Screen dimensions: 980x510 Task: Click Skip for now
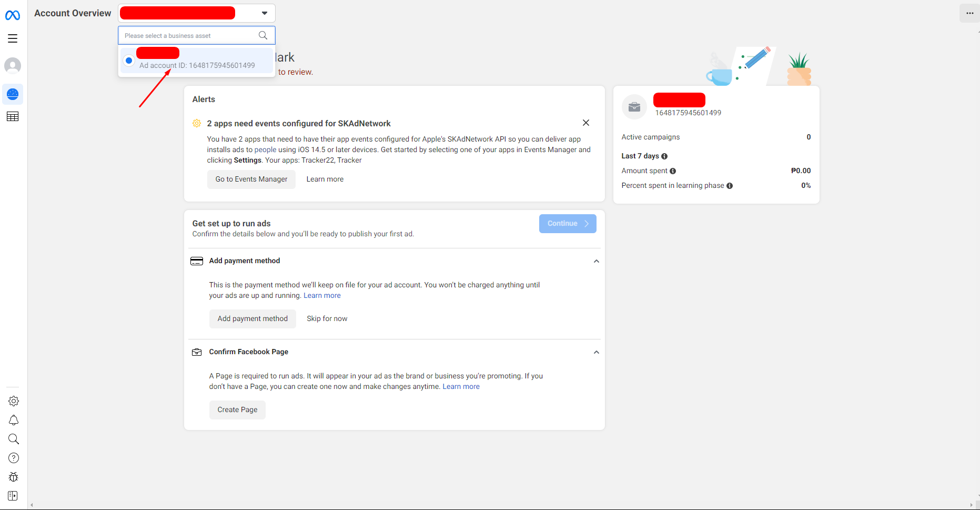(x=327, y=319)
